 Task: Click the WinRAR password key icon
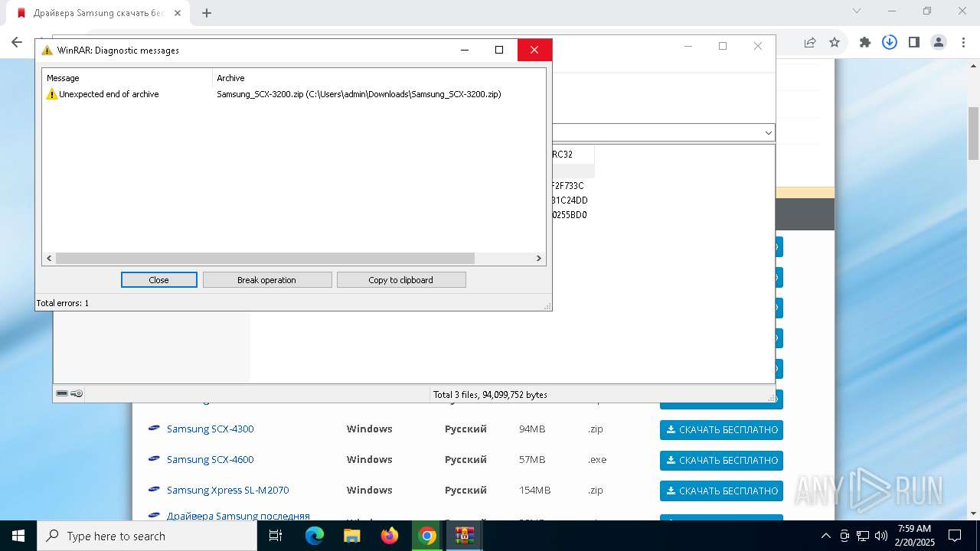pyautogui.click(x=77, y=394)
